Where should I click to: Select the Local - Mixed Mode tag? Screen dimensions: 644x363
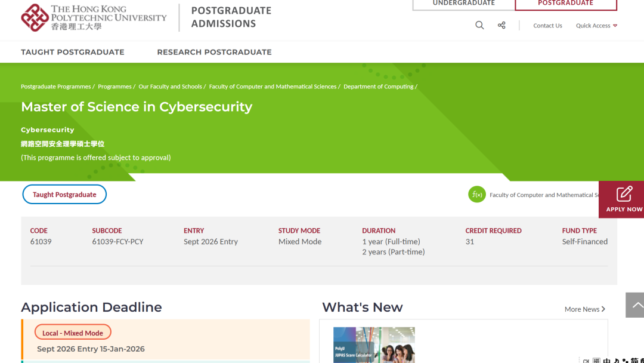tap(73, 333)
